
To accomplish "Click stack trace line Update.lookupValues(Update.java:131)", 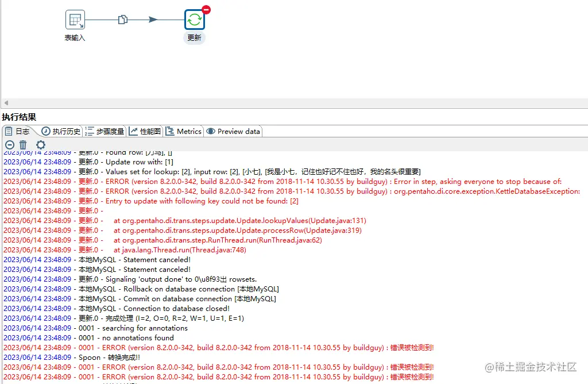I will pyautogui.click(x=185, y=220).
